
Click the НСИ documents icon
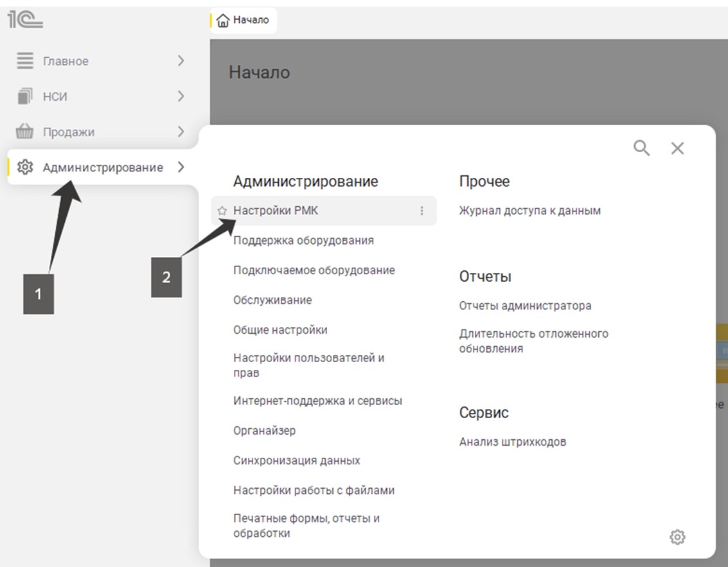25,96
